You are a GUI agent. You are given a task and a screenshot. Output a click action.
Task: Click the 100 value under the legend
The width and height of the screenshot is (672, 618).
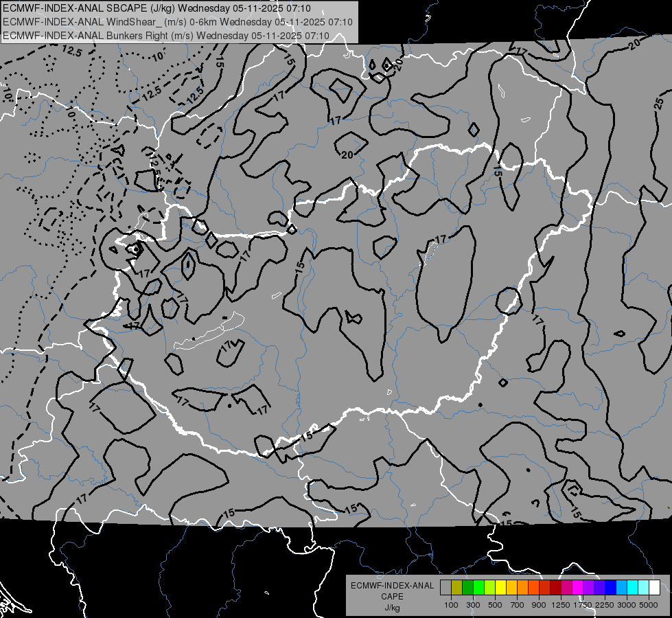[x=451, y=605]
